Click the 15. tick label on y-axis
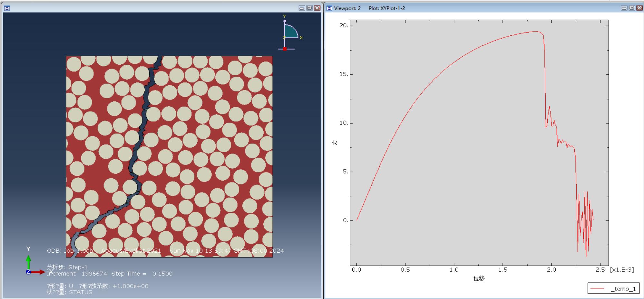Viewport: 644px width, 299px height. [344, 74]
